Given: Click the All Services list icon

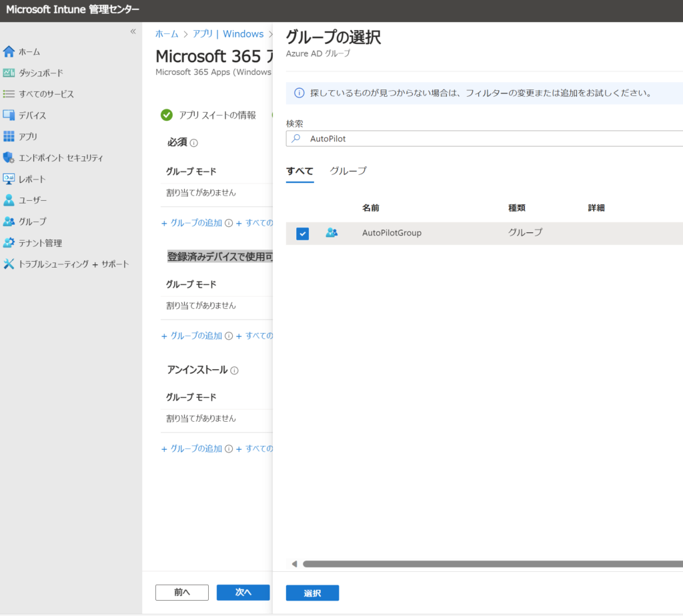Looking at the screenshot, I should [x=9, y=93].
